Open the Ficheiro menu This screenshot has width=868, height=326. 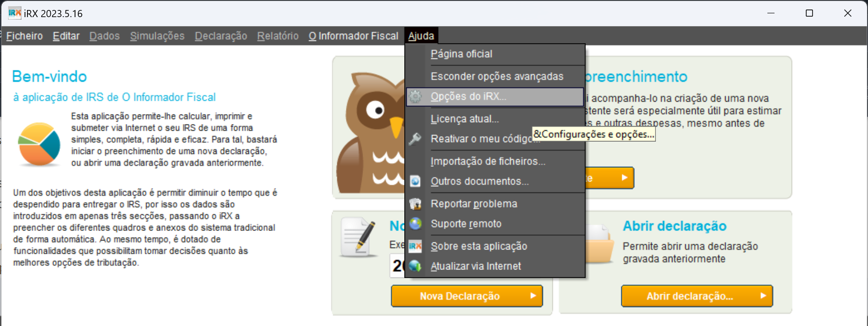[25, 36]
